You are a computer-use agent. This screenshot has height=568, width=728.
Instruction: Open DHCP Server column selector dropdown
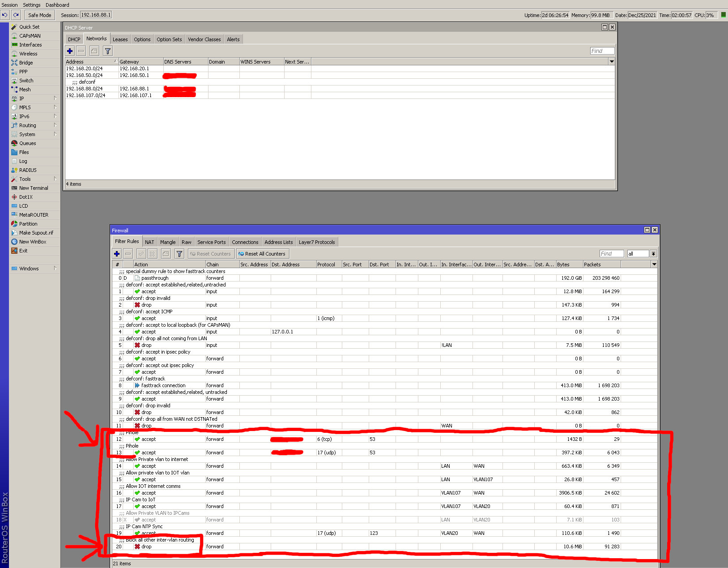pos(612,61)
